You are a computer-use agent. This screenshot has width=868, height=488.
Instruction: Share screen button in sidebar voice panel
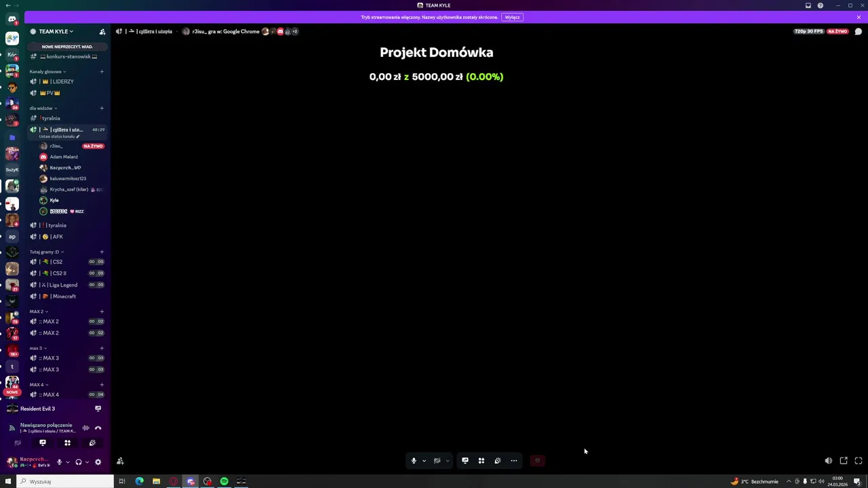point(43,443)
